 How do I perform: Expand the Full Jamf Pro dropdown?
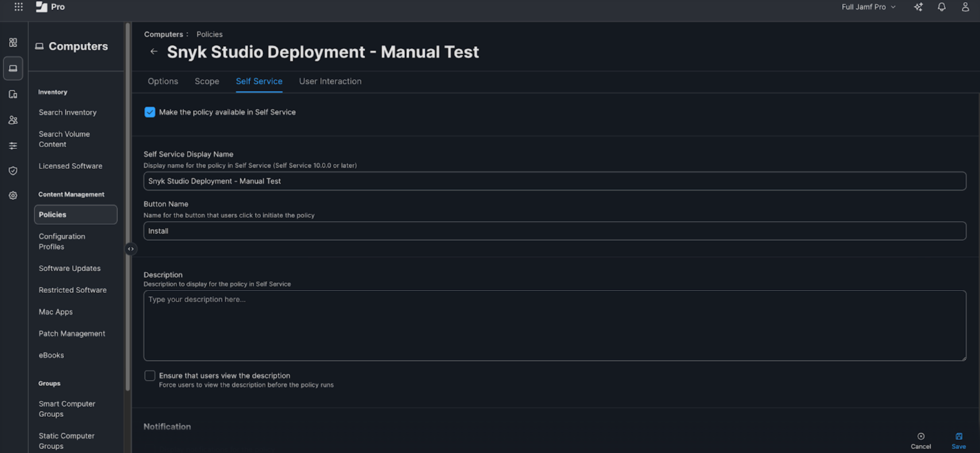click(868, 7)
